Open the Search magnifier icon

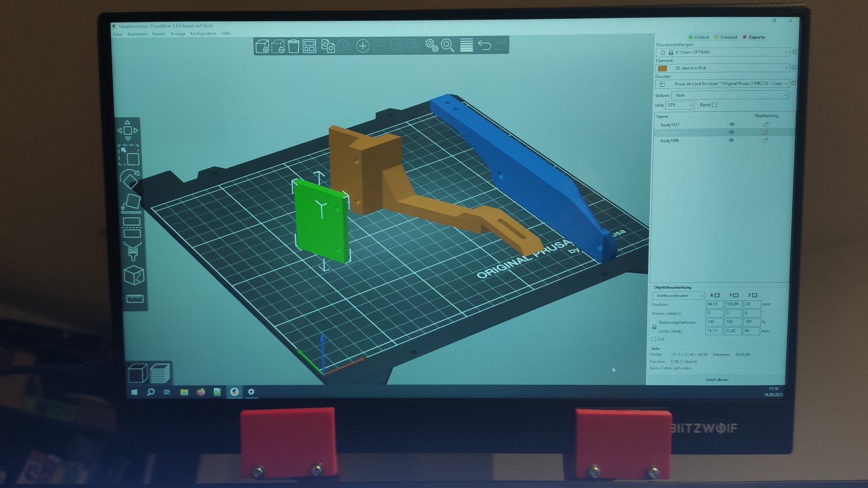pyautogui.click(x=448, y=45)
